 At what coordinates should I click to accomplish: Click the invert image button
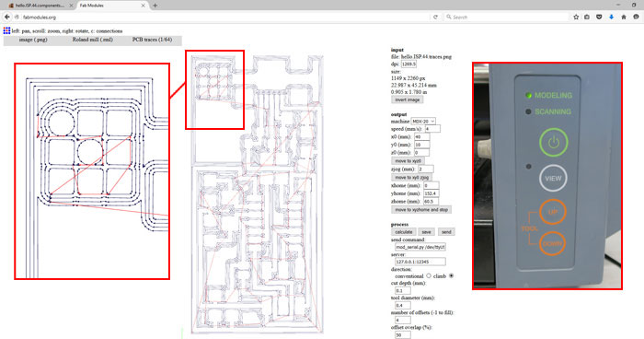pos(407,100)
